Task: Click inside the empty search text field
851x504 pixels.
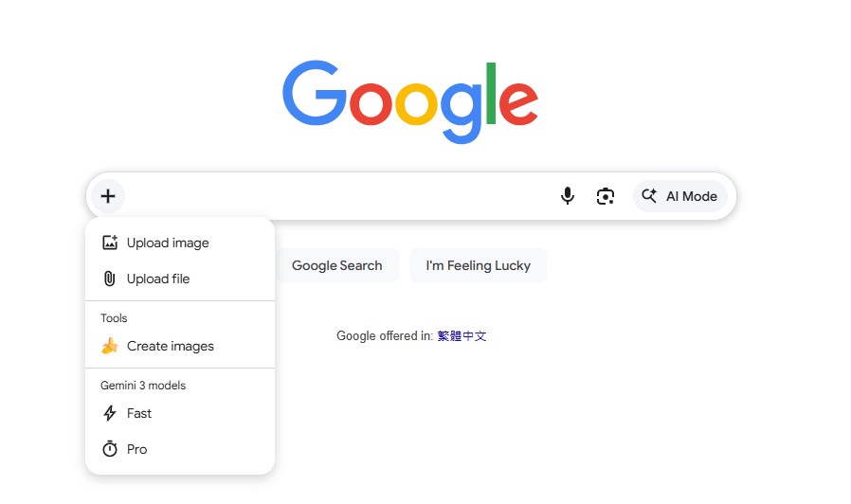Action: pos(339,196)
